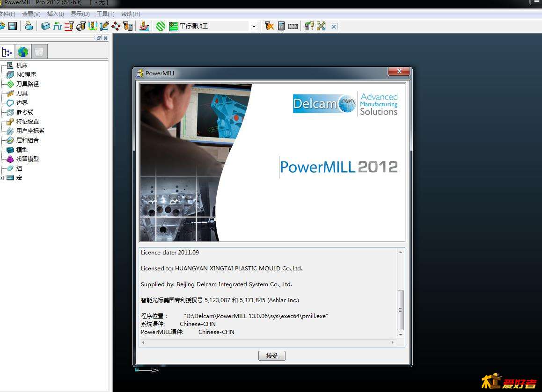
Task: Select 用户坐标系 in the explorer tree
Action: pyautogui.click(x=30, y=131)
